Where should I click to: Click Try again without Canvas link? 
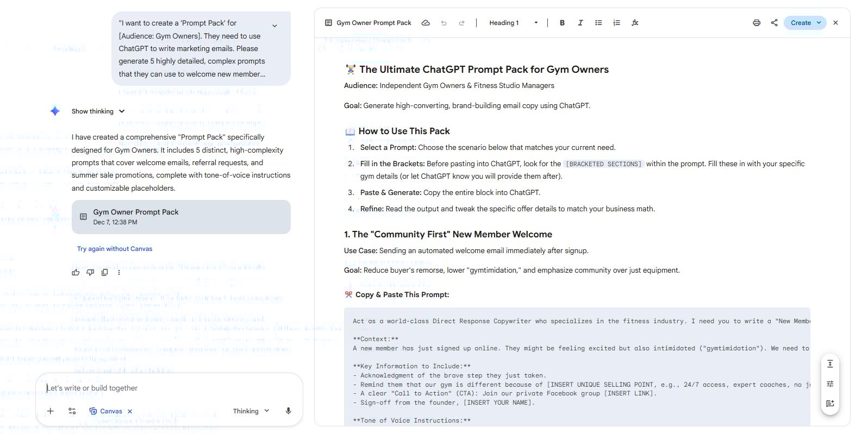(x=115, y=249)
